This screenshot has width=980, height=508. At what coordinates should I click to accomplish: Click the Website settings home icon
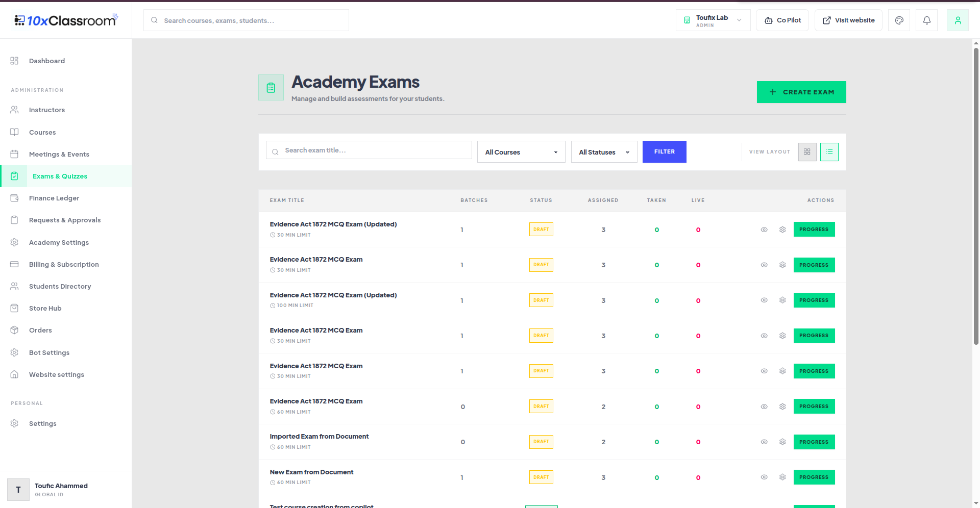[x=14, y=374]
